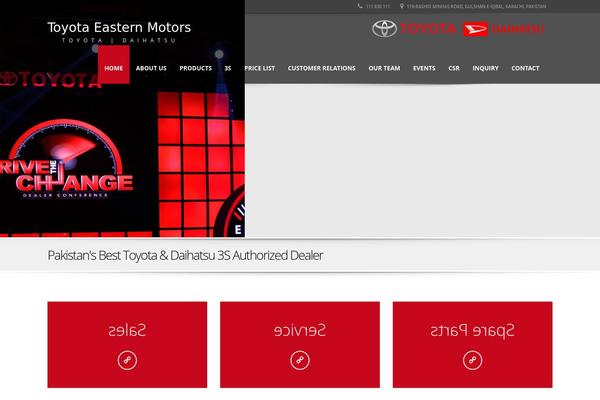Click the Toyota | Daihatsu subtitle text
This screenshot has height=400, width=600.
pos(119,41)
